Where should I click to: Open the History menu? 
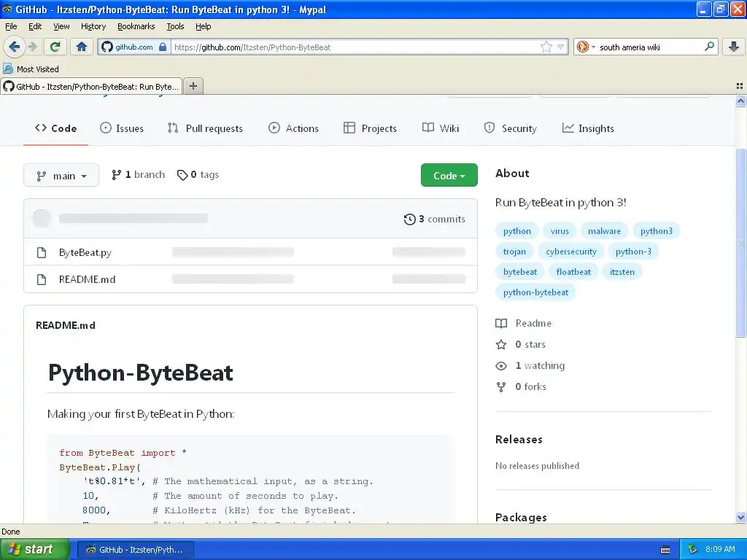(93, 26)
